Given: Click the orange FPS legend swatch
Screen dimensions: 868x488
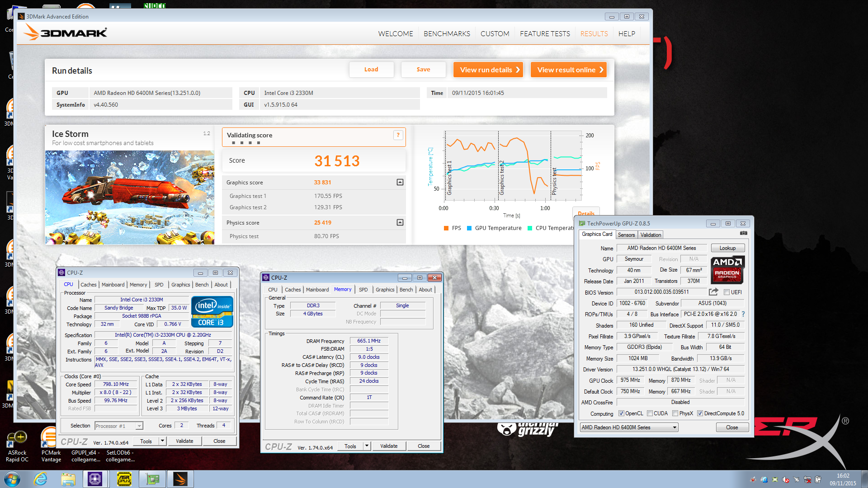Looking at the screenshot, I should pos(446,228).
